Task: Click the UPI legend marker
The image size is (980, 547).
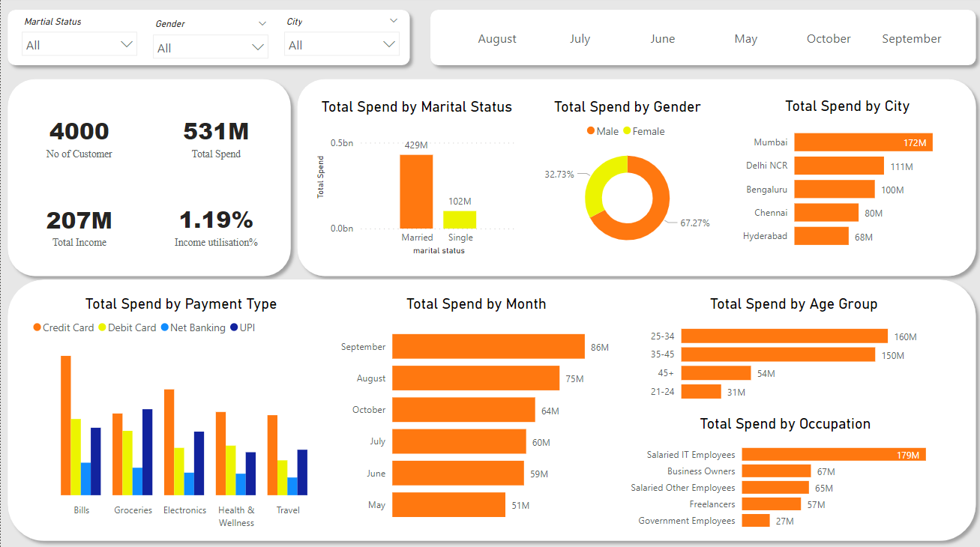Action: point(234,327)
